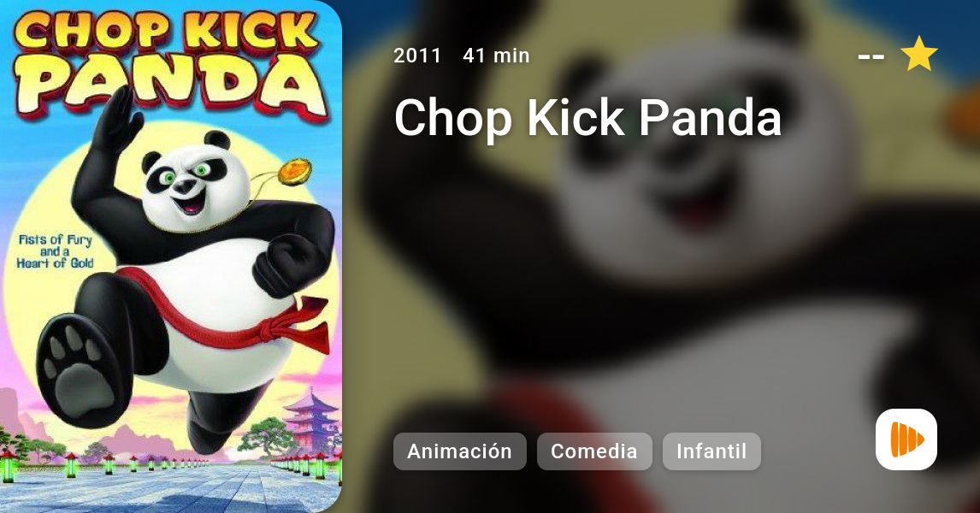The image size is (980, 513).
Task: Open the orange play logo icon
Action: 906,439
